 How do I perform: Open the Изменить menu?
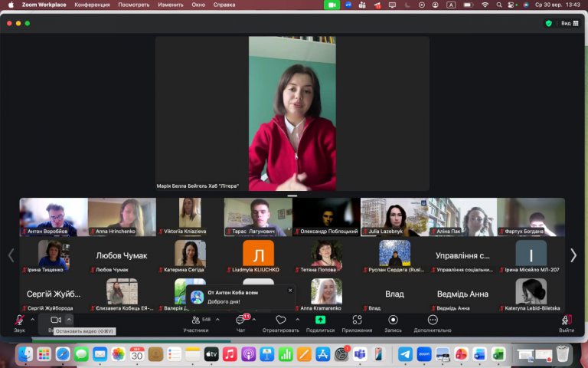(x=171, y=5)
